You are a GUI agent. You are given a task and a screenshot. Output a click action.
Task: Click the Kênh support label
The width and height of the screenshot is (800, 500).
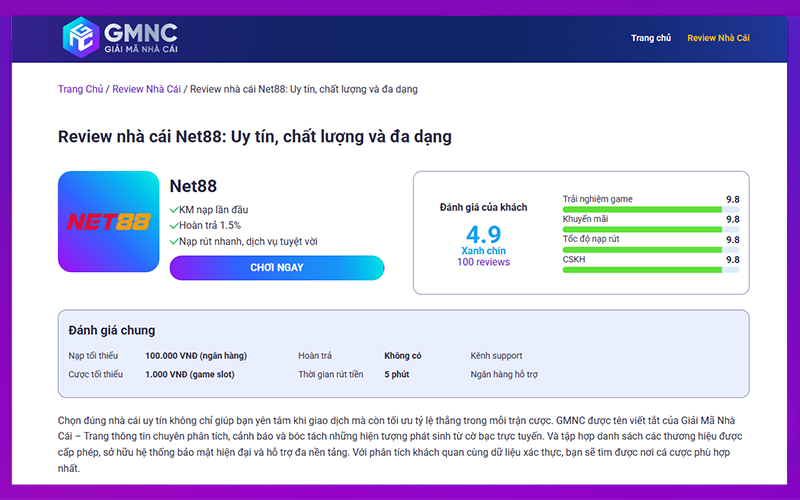[x=496, y=356]
